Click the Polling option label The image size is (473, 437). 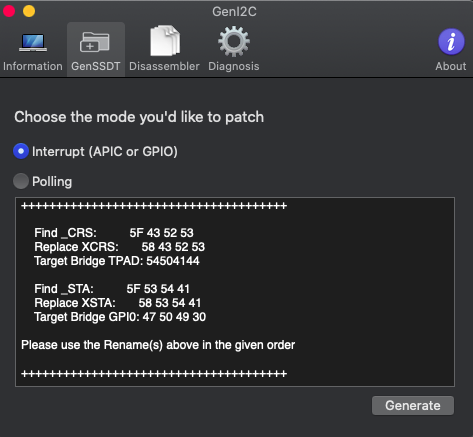(x=52, y=182)
